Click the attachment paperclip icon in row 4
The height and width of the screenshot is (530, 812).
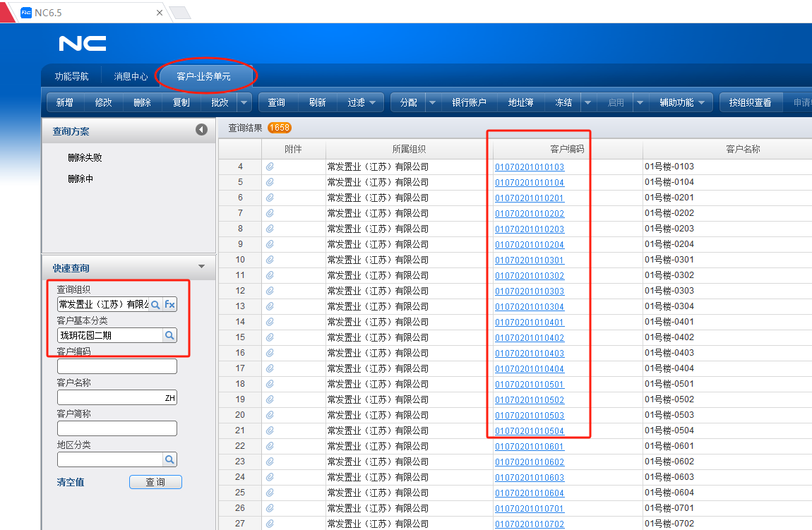pyautogui.click(x=269, y=167)
